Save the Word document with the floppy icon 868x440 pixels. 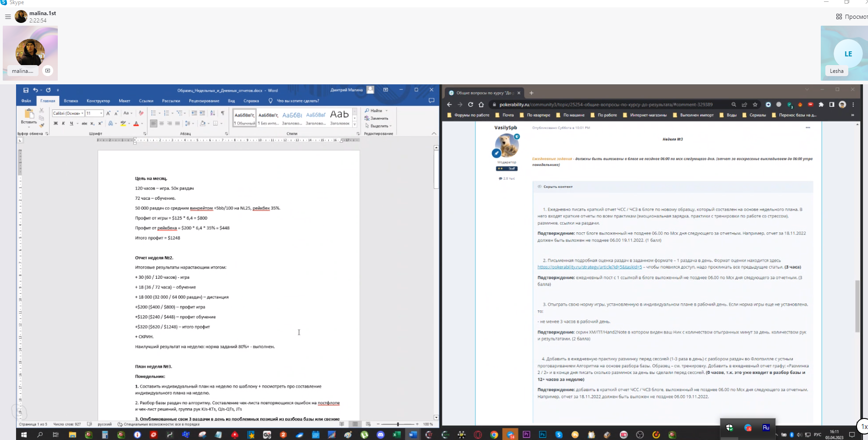click(x=26, y=90)
